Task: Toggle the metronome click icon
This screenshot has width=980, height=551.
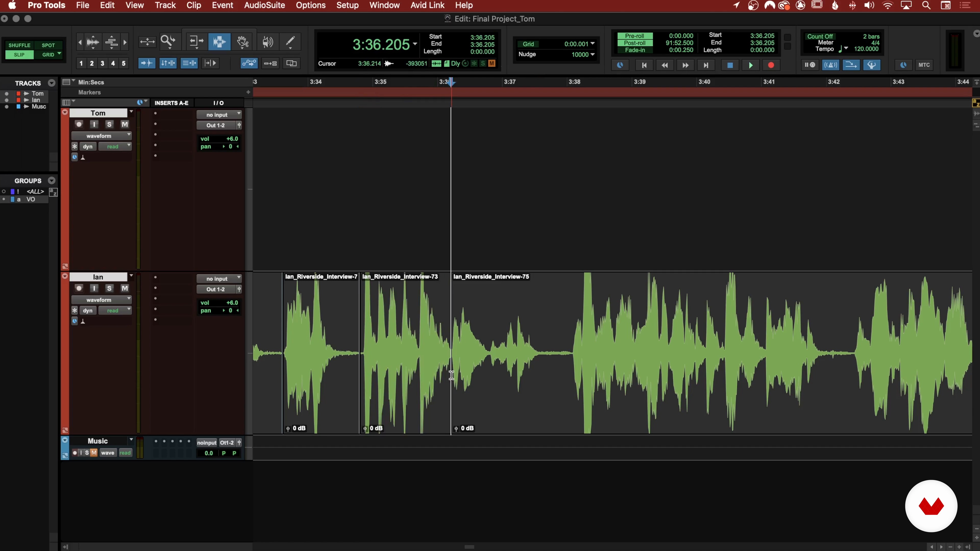Action: 831,65
